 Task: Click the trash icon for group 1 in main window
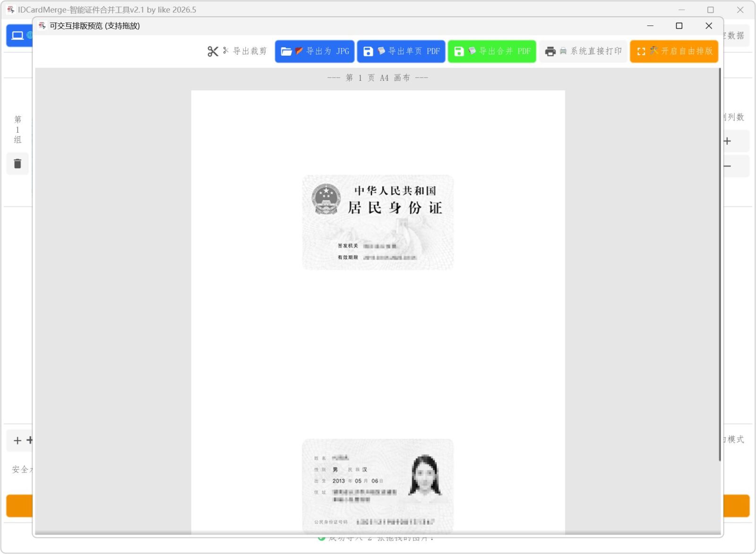point(17,164)
